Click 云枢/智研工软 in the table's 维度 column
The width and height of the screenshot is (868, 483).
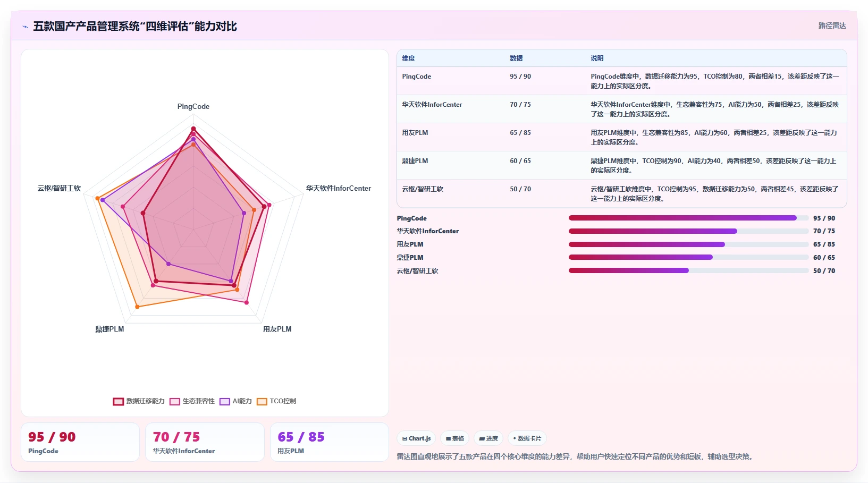[423, 189]
